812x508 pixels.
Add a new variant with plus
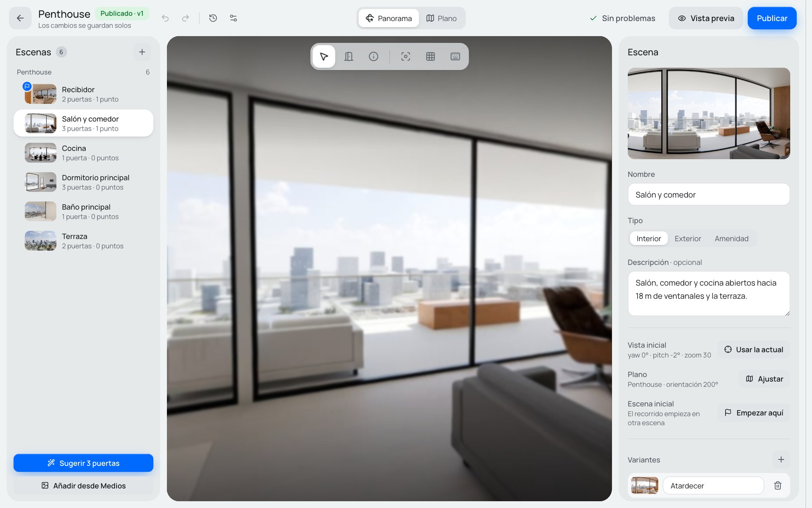point(781,459)
